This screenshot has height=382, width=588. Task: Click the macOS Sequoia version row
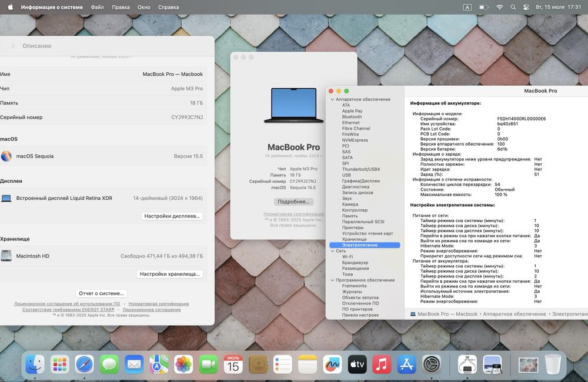pyautogui.click(x=102, y=156)
